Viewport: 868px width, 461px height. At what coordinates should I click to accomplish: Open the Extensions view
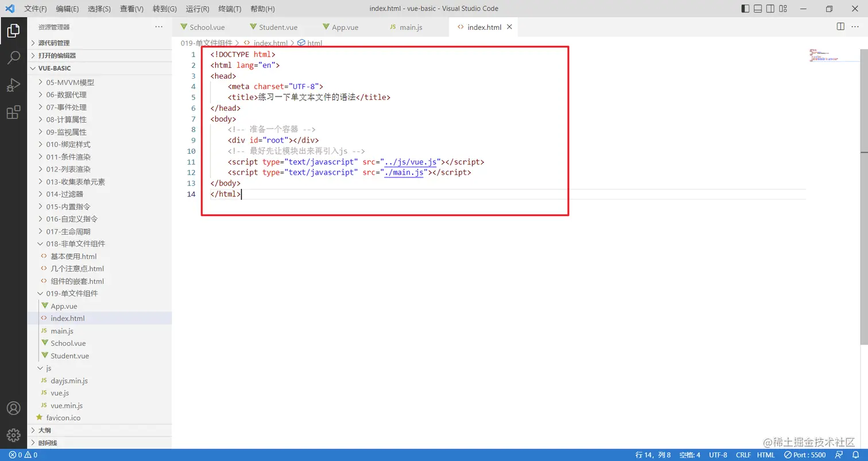pos(13,112)
